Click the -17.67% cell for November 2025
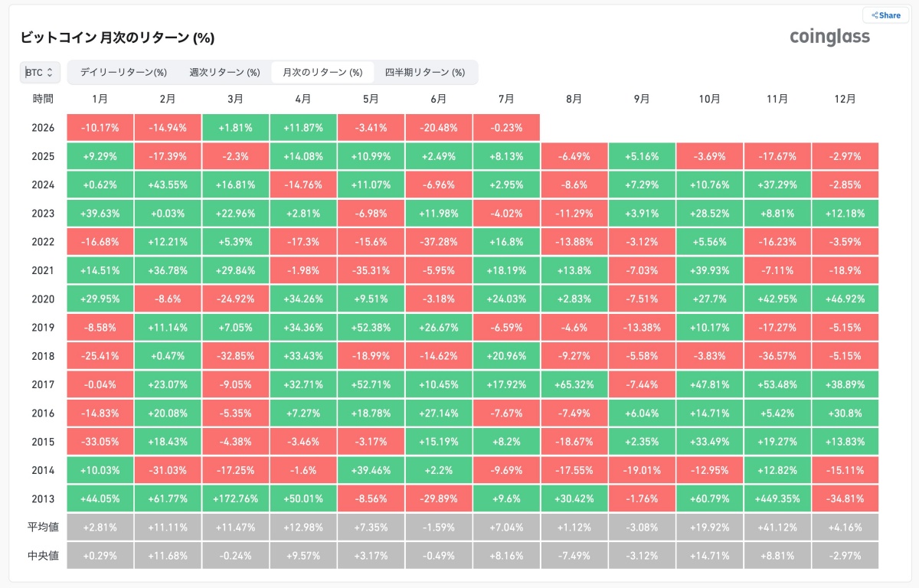This screenshot has width=919, height=588. point(777,156)
